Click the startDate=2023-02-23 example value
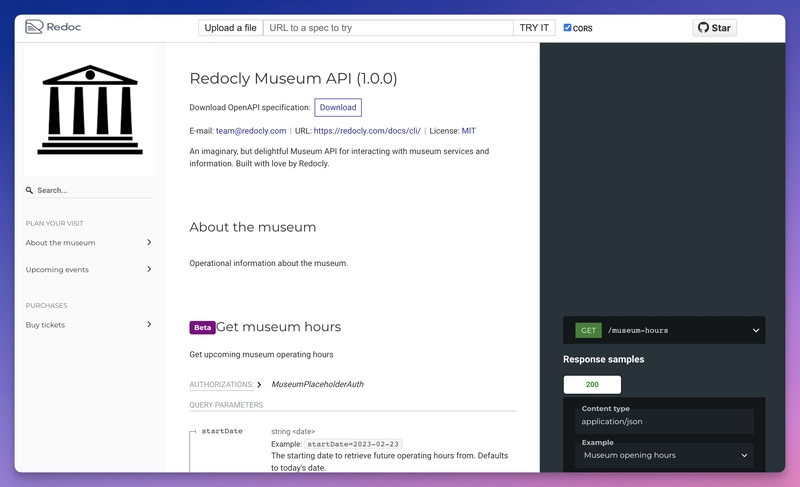 pyautogui.click(x=353, y=444)
